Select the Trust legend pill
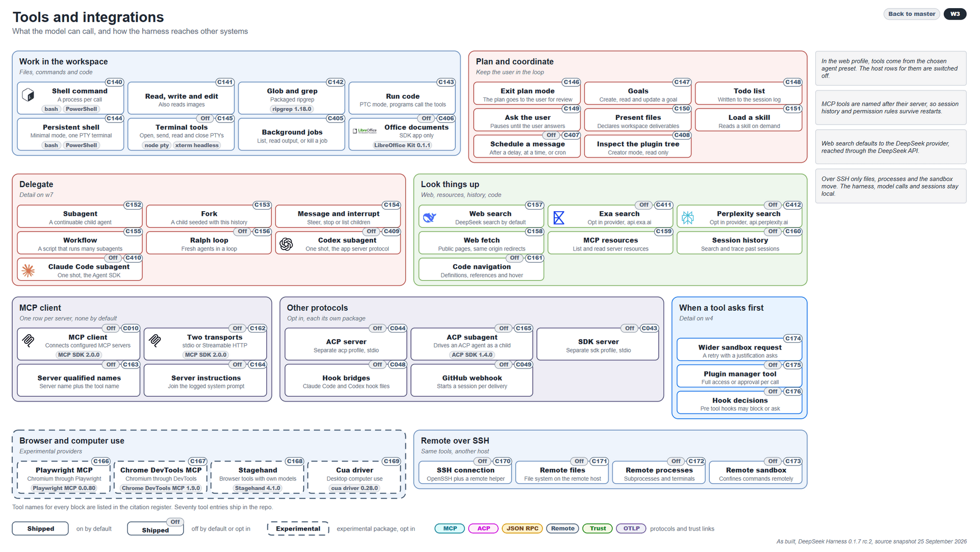This screenshot has height=552, width=980. 598,529
